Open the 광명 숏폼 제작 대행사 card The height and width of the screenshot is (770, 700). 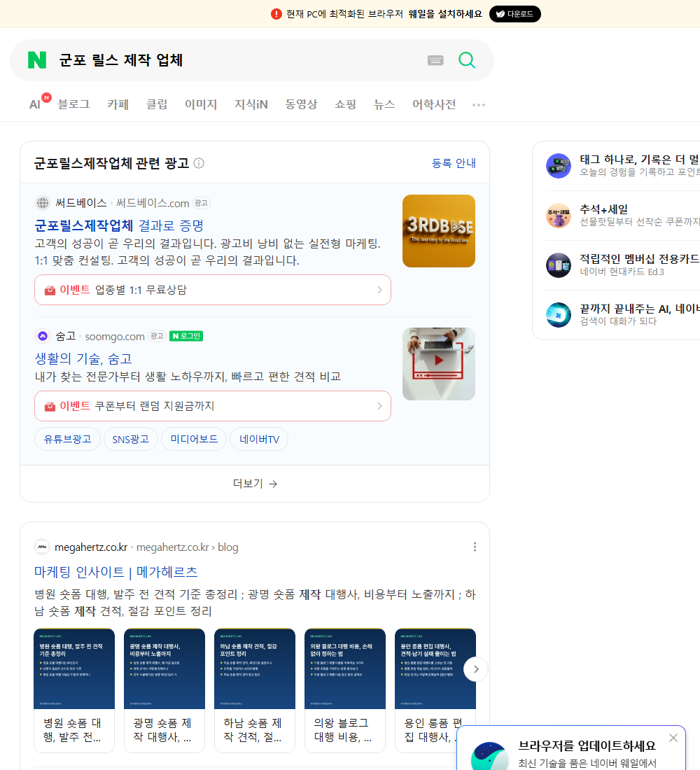coord(164,690)
